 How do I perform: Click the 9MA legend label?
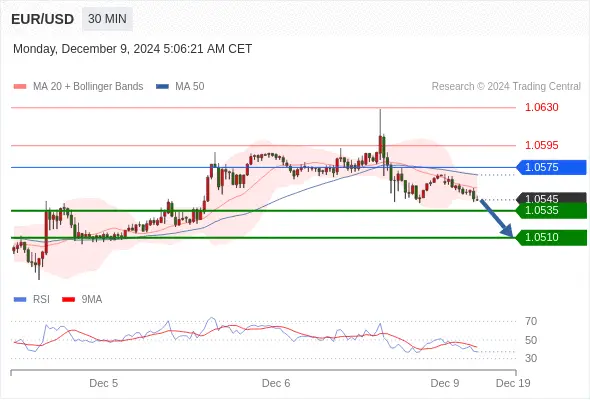(x=92, y=300)
